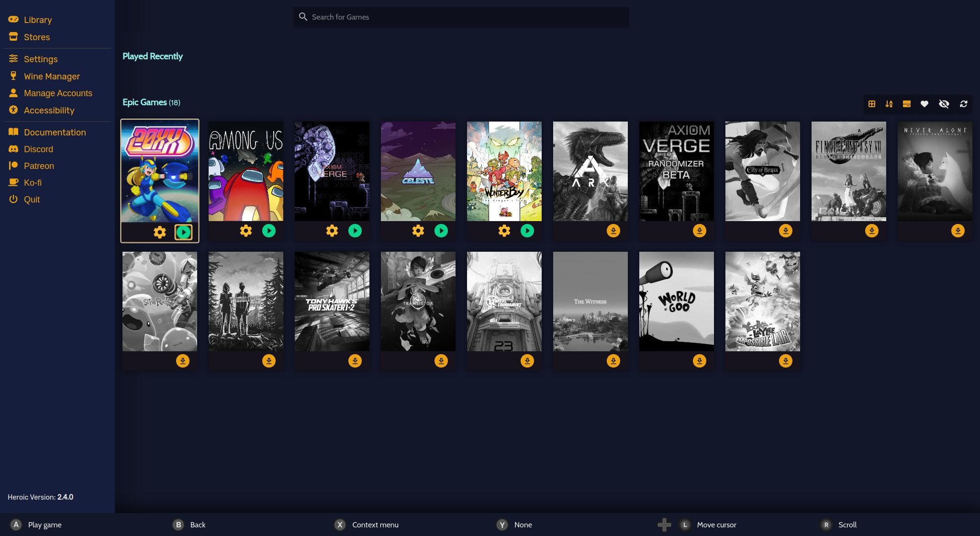
Task: Open Celeste settings gear
Action: 418,231
